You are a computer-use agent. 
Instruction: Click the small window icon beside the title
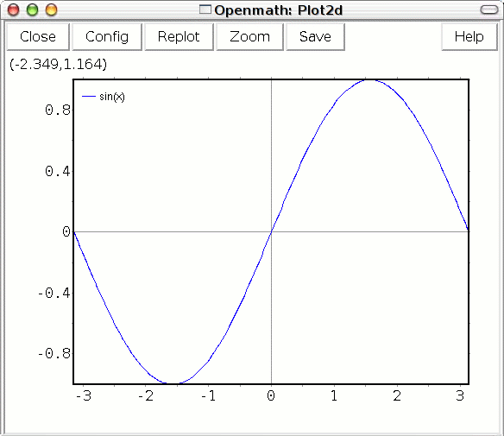point(205,9)
